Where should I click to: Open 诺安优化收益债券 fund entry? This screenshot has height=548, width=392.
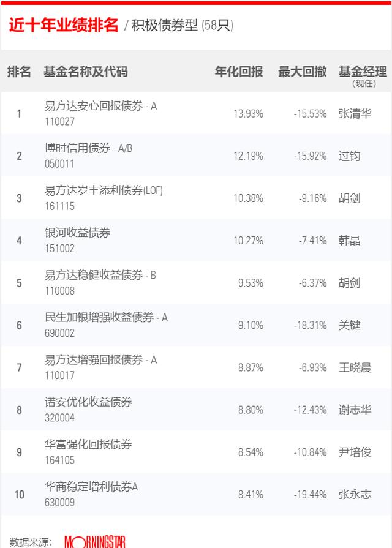88,402
